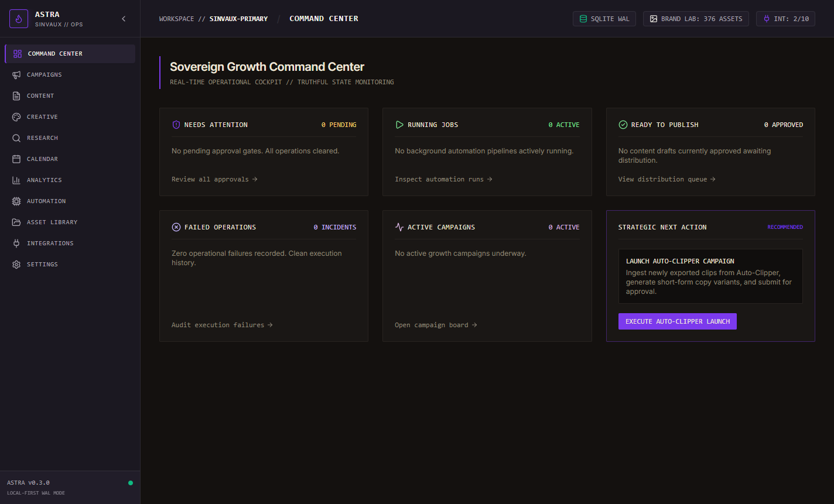The height and width of the screenshot is (504, 834).
Task: Click the Integrations plug icon in sidebar
Action: [16, 244]
